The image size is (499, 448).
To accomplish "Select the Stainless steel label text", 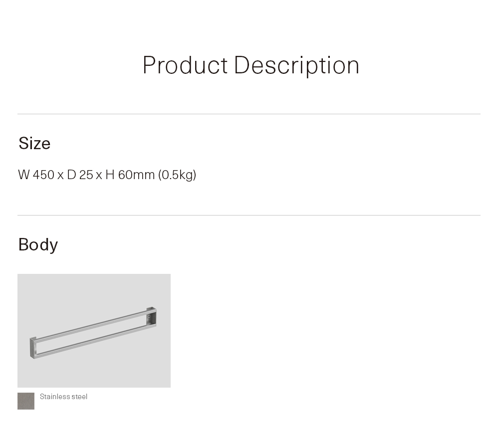I will point(63,397).
